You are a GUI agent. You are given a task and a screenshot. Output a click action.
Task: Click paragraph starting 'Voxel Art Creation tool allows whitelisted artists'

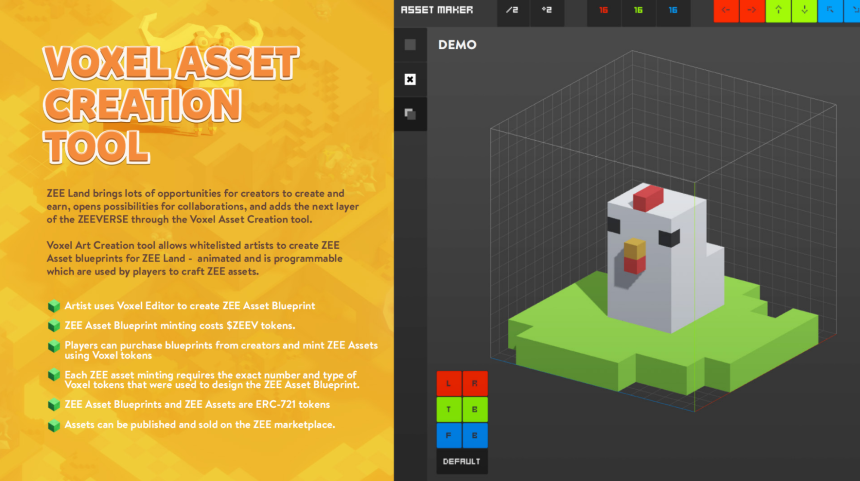click(195, 258)
